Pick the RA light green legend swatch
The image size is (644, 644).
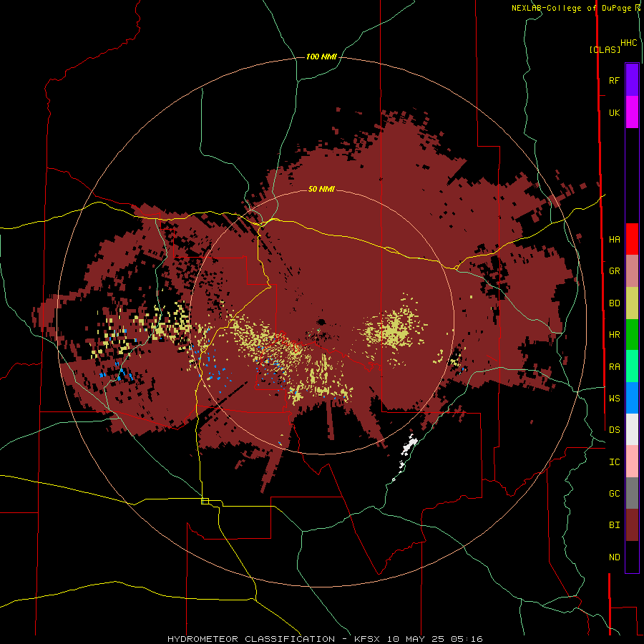click(632, 366)
